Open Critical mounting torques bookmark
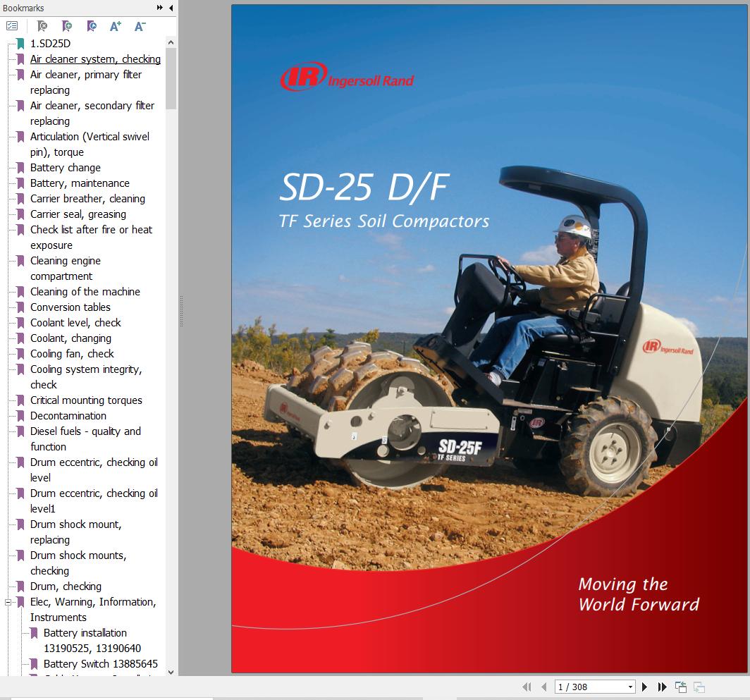Image resolution: width=750 pixels, height=700 pixels. 86,400
